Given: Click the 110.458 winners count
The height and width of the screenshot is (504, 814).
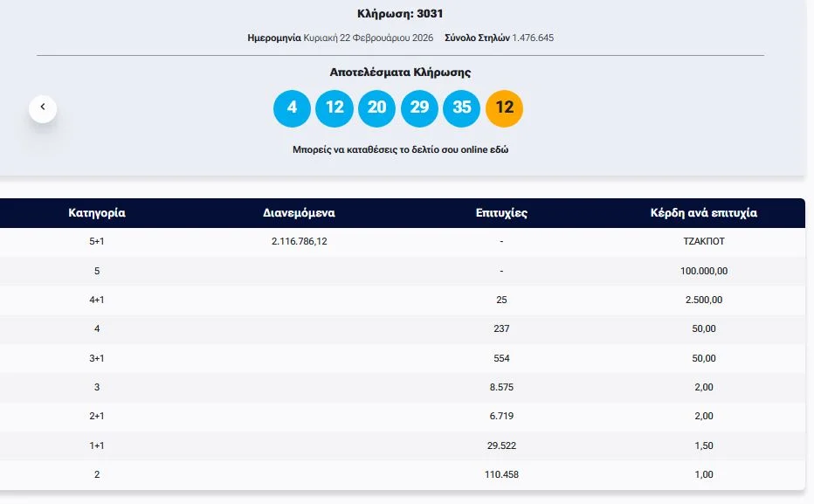Looking at the screenshot, I should tap(501, 474).
